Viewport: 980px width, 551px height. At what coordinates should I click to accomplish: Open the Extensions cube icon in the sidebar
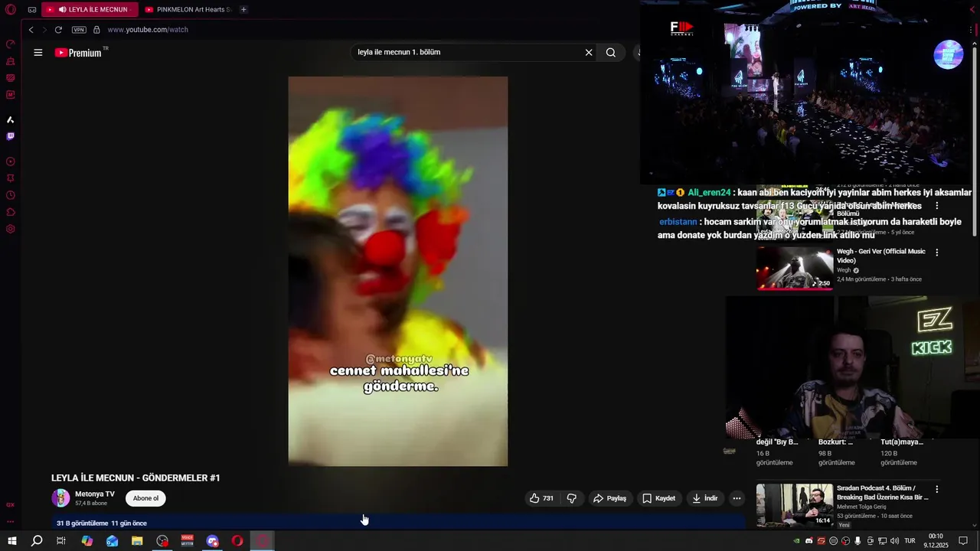[x=11, y=212]
